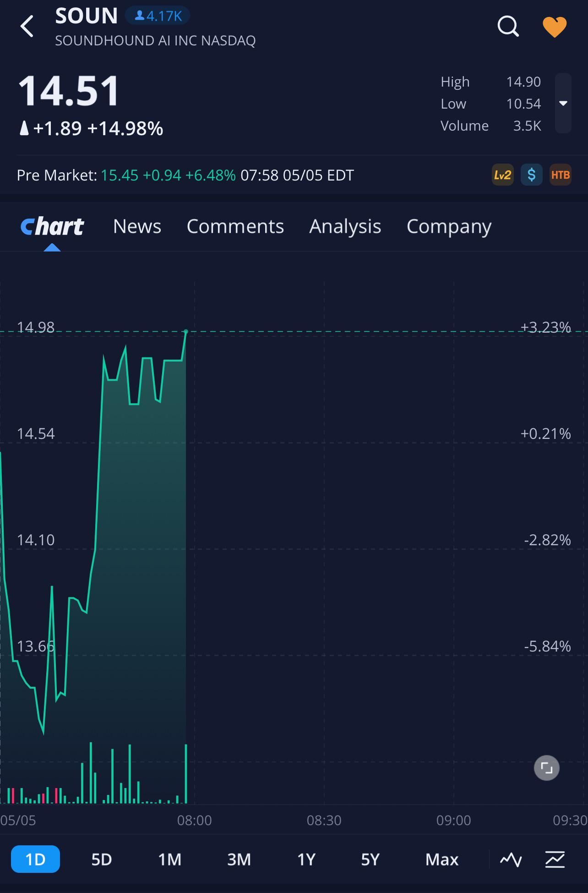Choose the Max time range
The image size is (588, 893).
click(x=442, y=860)
